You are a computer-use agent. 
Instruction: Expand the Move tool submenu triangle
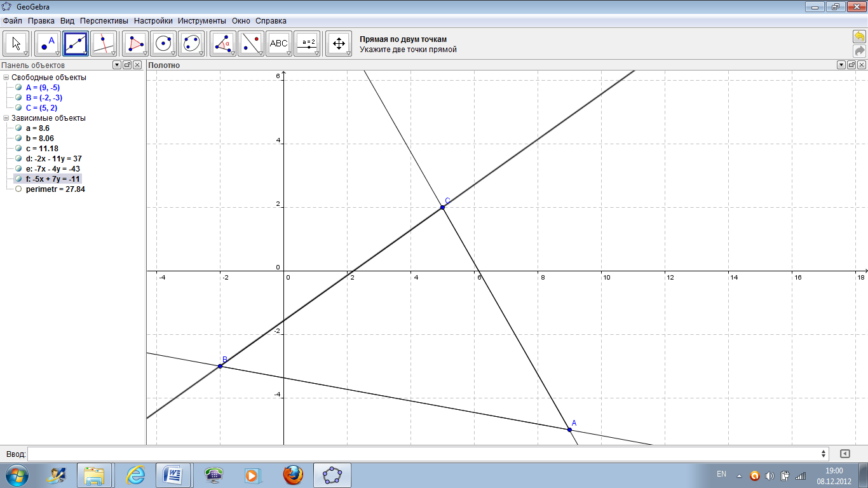coord(26,54)
